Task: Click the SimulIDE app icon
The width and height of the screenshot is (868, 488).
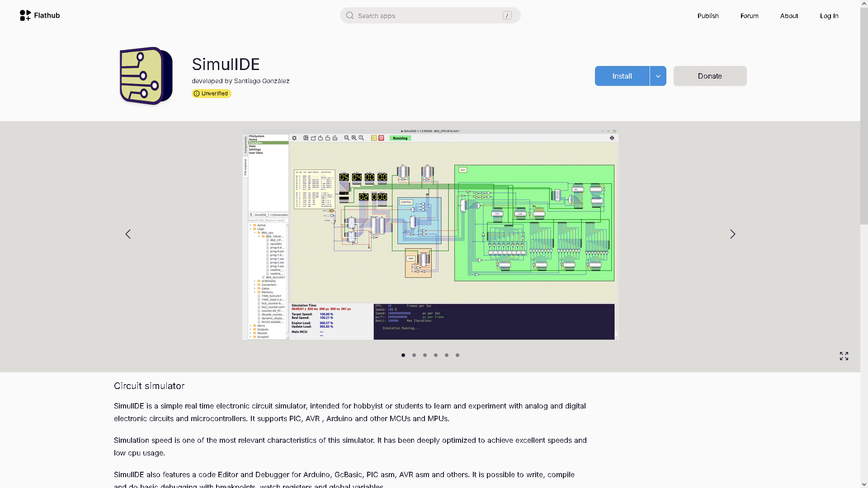Action: pyautogui.click(x=146, y=76)
